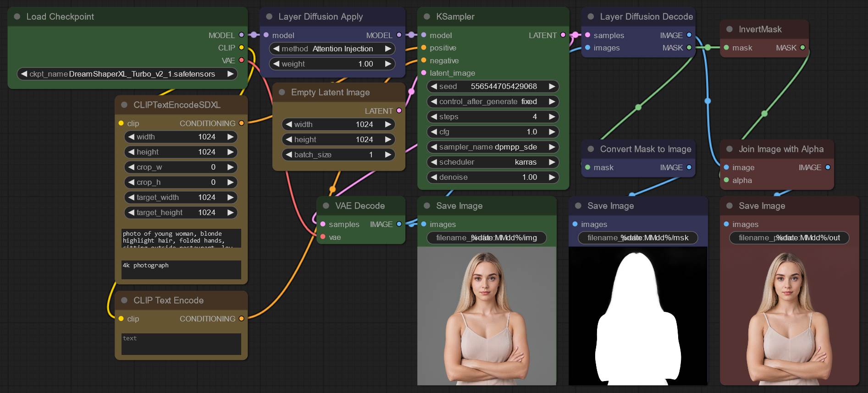Increase batch_size with its right arrow
Viewport: 868px width, 393px height.
click(x=388, y=155)
